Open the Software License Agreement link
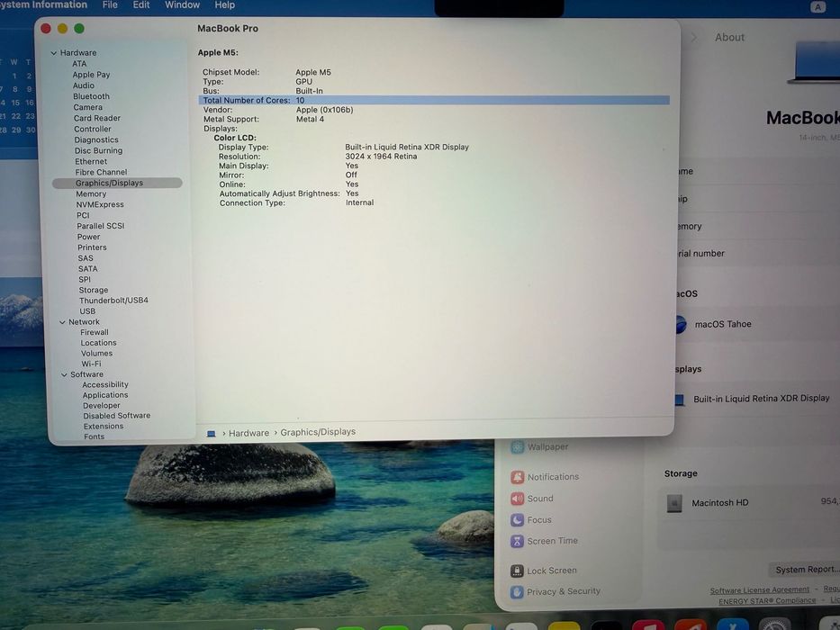 click(x=760, y=589)
